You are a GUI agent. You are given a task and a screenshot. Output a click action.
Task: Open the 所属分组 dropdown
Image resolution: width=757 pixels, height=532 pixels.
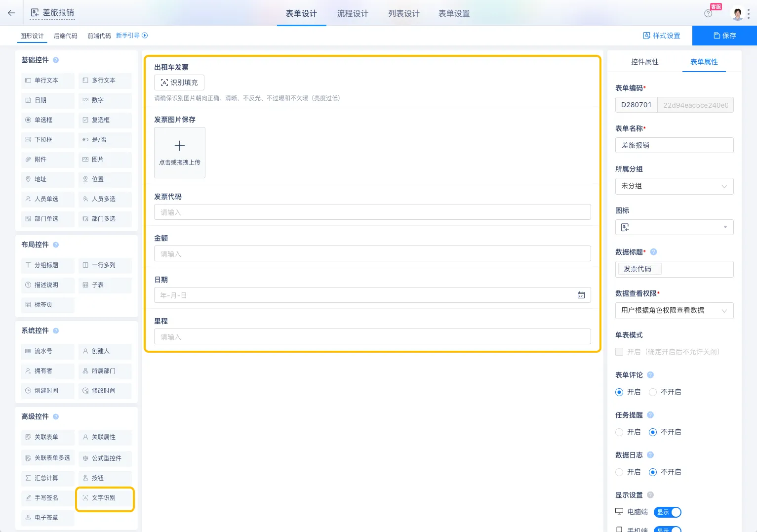click(x=675, y=186)
